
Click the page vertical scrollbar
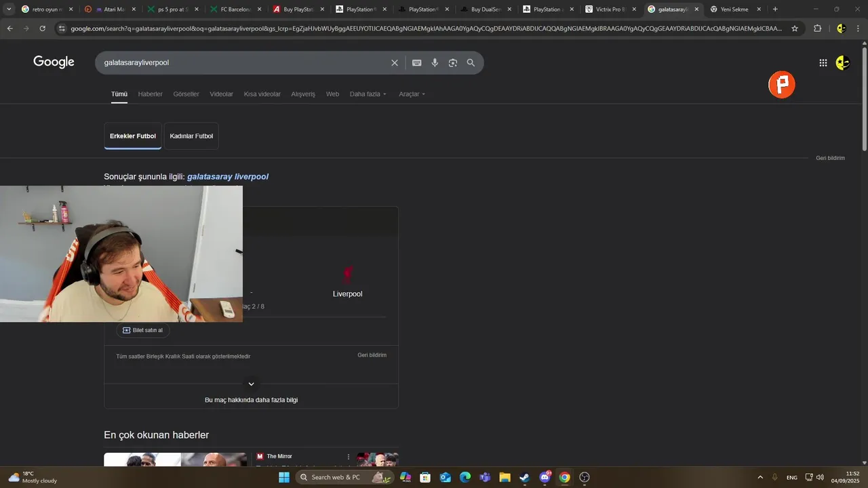[x=864, y=98]
